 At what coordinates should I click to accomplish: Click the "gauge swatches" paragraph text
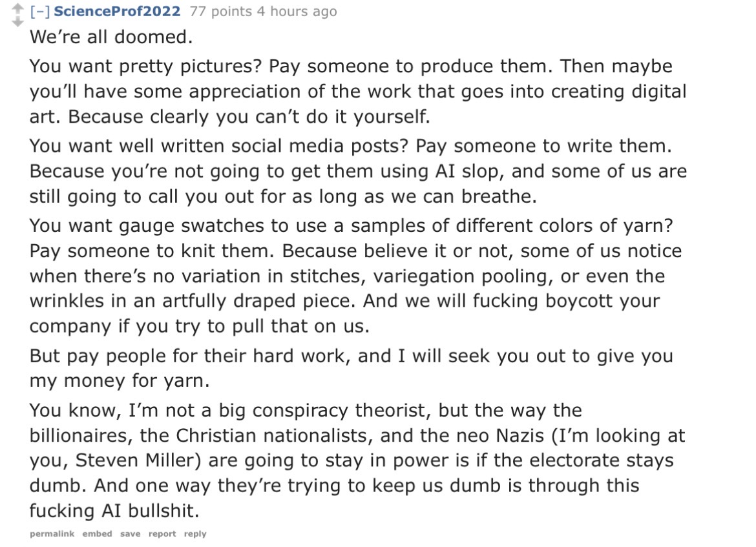pyautogui.click(x=356, y=276)
